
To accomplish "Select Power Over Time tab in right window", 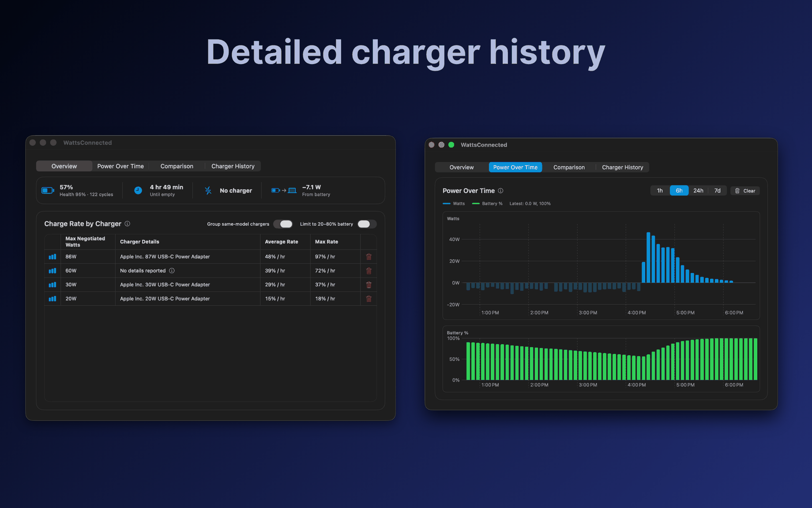I will point(515,167).
